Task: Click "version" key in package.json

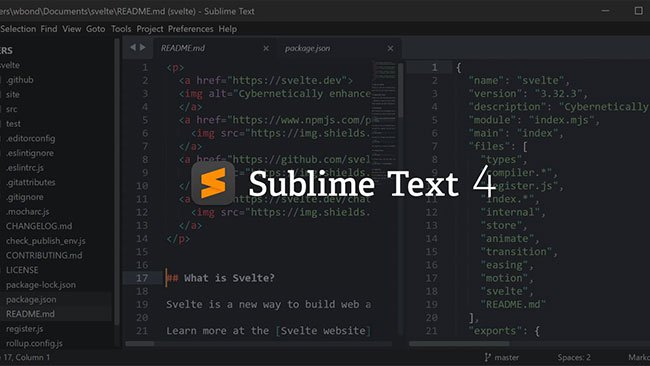Action: coord(495,94)
